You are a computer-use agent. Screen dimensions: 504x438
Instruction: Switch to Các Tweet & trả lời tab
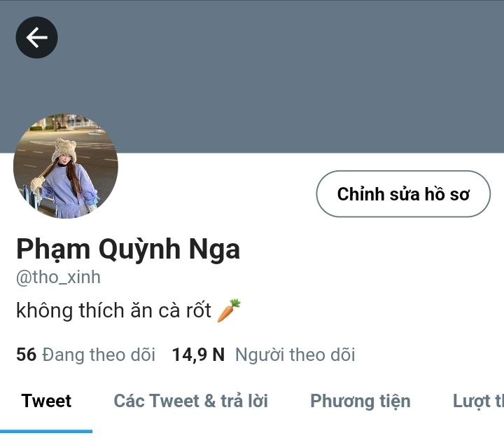pyautogui.click(x=191, y=401)
